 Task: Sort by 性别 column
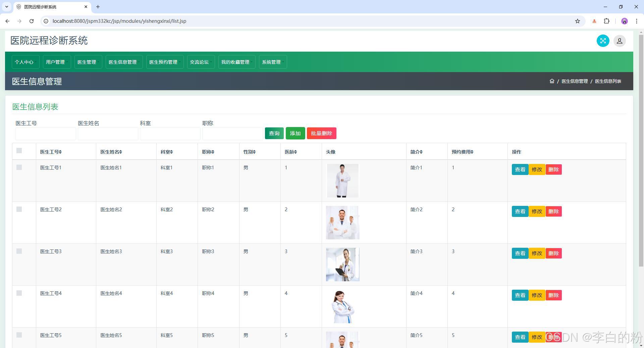(249, 152)
